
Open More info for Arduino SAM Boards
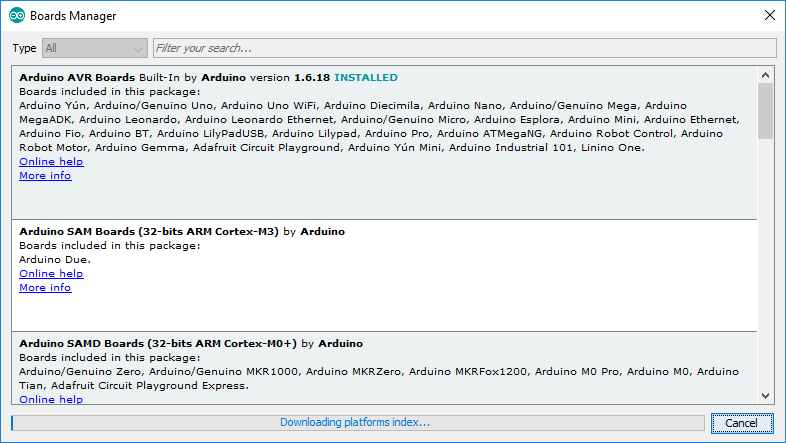[x=45, y=288]
